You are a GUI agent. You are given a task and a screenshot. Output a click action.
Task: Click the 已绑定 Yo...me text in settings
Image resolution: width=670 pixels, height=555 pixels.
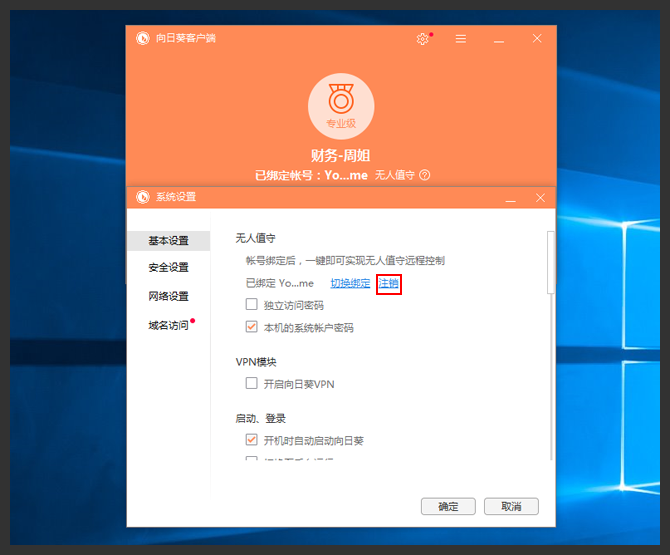(280, 283)
